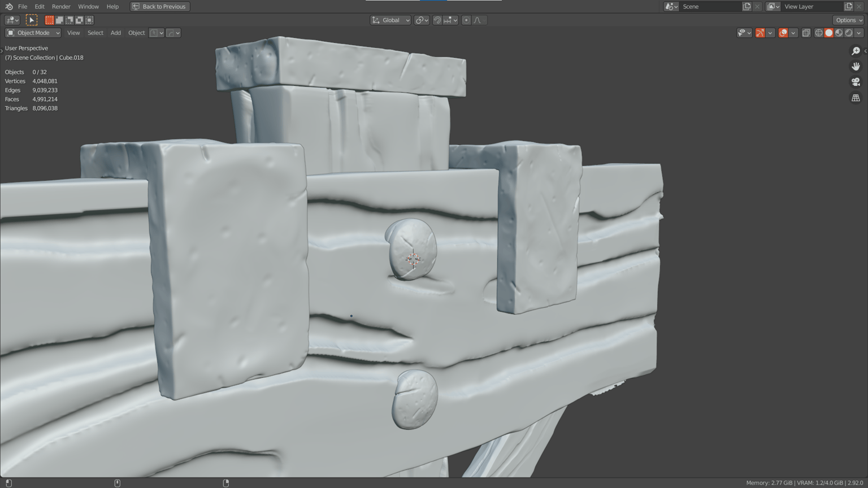Open the File menu
The height and width of the screenshot is (488, 868).
23,6
